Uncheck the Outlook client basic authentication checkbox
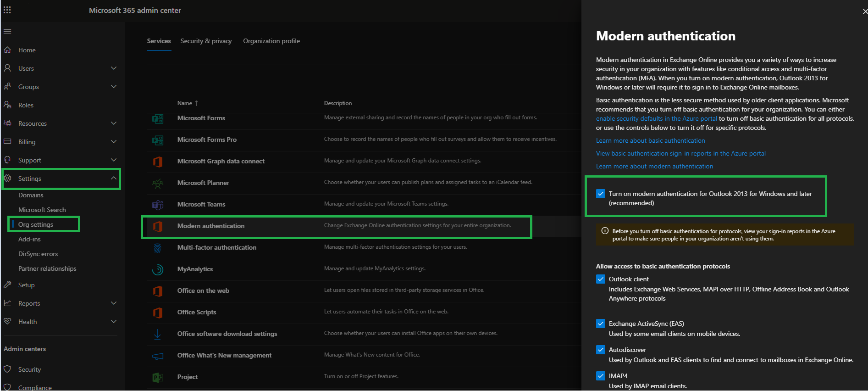This screenshot has height=391, width=868. 601,279
